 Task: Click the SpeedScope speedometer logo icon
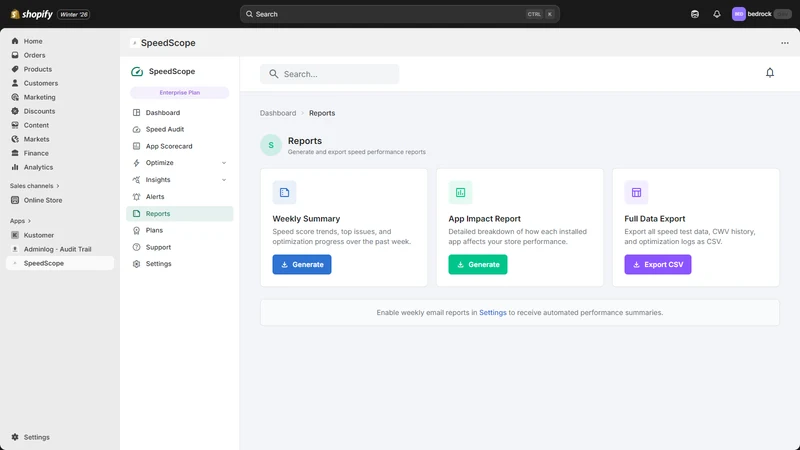tap(137, 71)
